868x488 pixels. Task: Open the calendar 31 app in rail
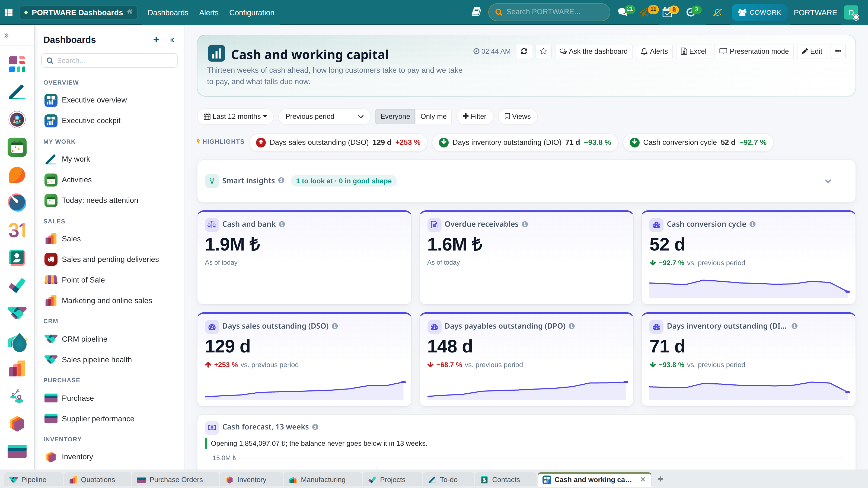click(17, 230)
